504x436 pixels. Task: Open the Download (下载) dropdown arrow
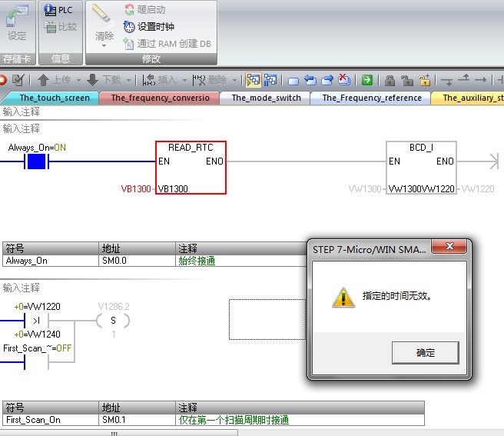(128, 80)
